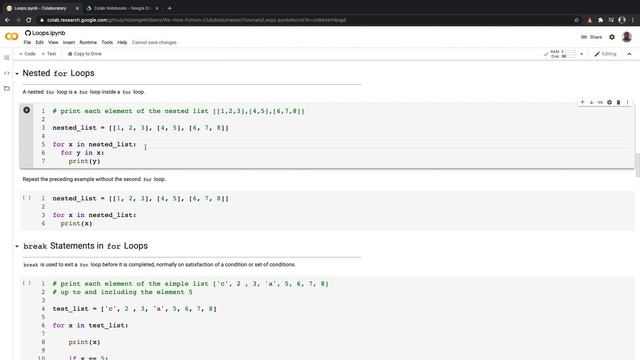Close the Loops.ipynb browser tab
The width and height of the screenshot is (640, 360).
coord(77,8)
